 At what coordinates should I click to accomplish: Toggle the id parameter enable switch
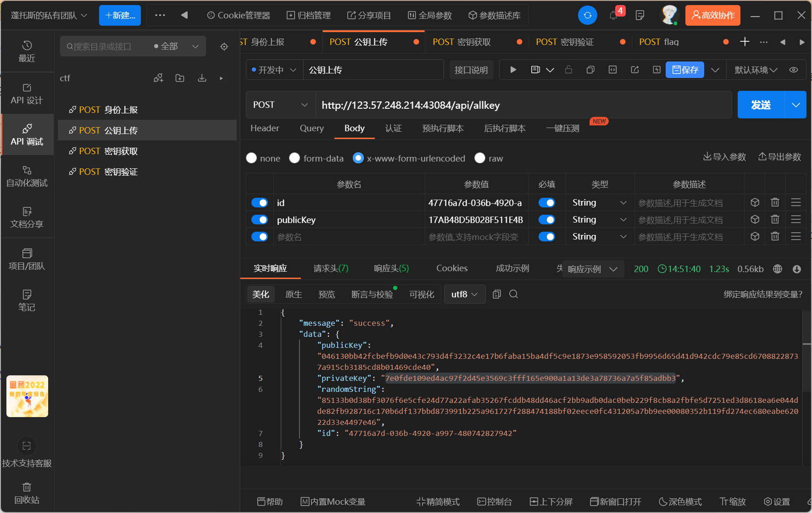pos(260,202)
